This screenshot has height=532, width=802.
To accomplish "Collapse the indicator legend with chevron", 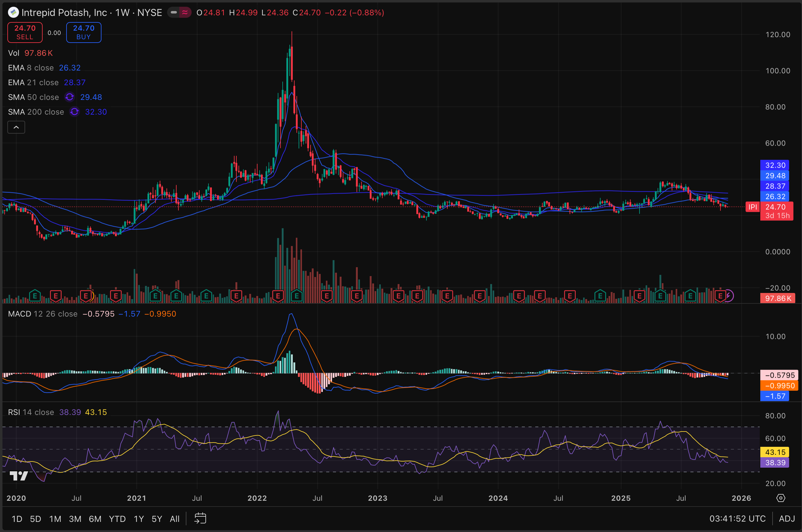I will [16, 127].
